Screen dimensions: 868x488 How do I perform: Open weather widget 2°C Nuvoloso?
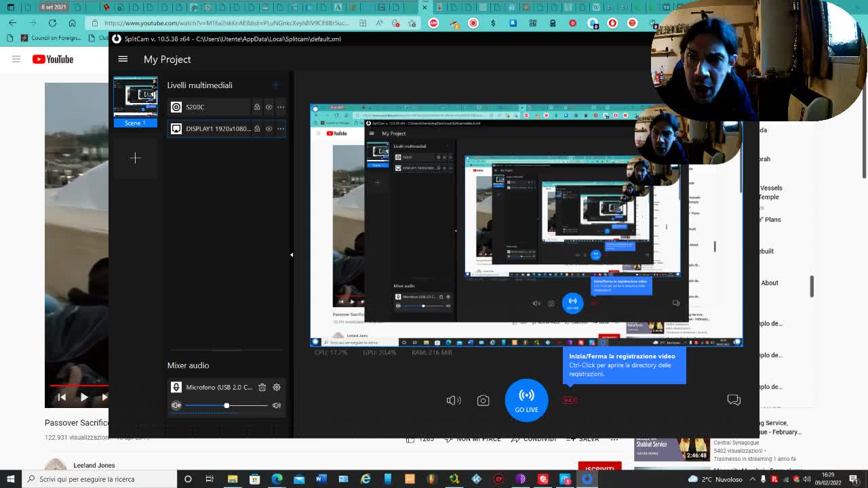pos(715,479)
